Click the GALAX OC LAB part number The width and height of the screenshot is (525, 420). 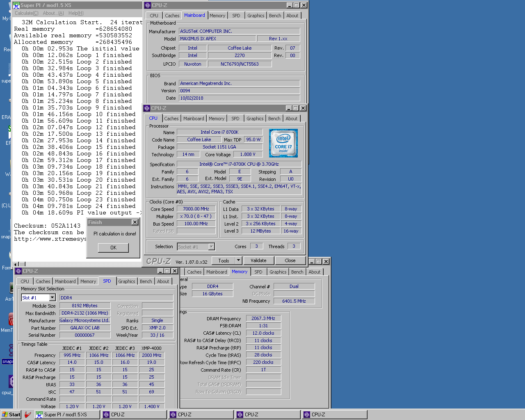(85, 328)
